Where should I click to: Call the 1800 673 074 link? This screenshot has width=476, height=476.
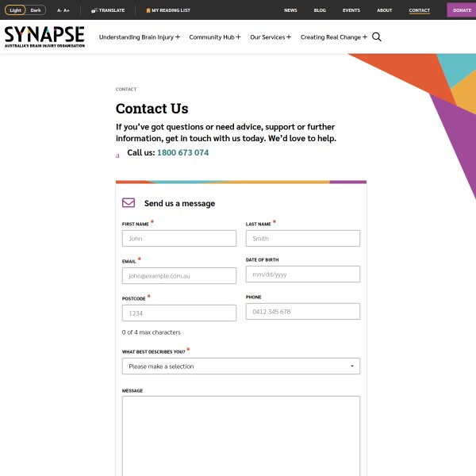[182, 153]
